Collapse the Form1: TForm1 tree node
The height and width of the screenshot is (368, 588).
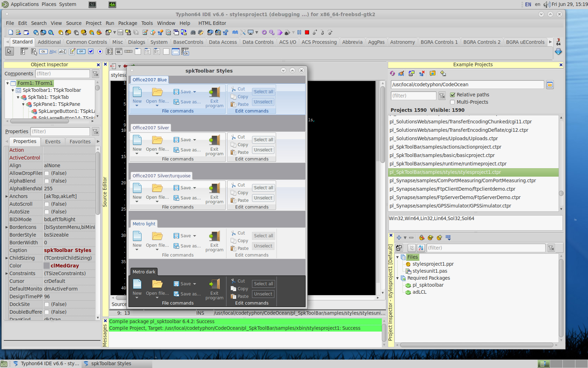point(8,83)
